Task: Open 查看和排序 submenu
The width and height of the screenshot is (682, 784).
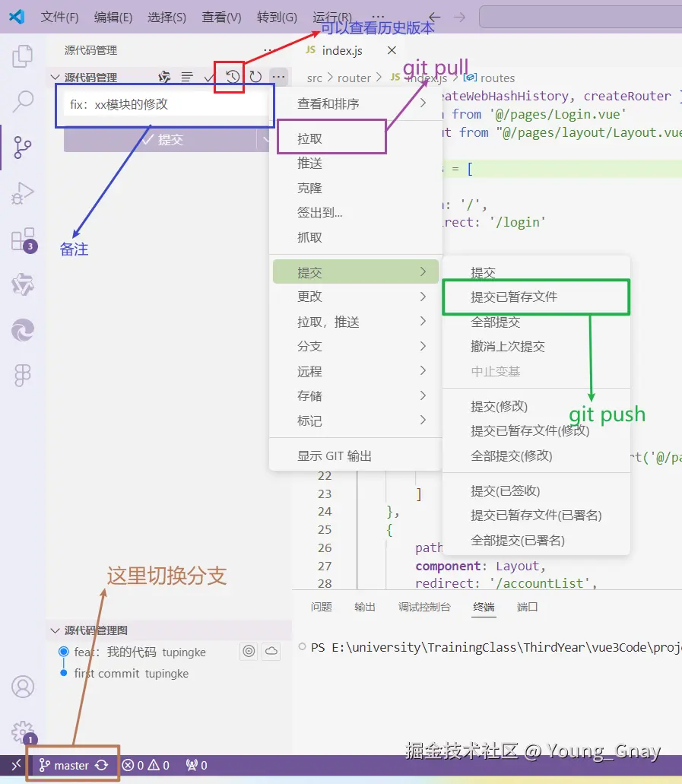Action: click(x=356, y=103)
